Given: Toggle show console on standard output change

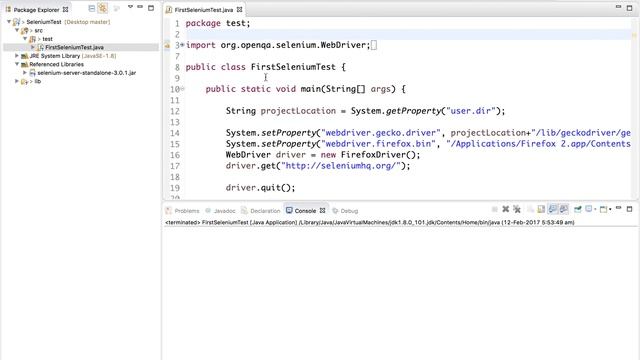Looking at the screenshot, I should [x=553, y=209].
